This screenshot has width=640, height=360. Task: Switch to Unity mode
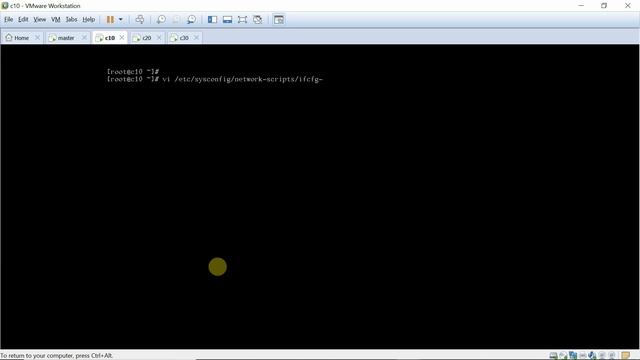pos(258,20)
